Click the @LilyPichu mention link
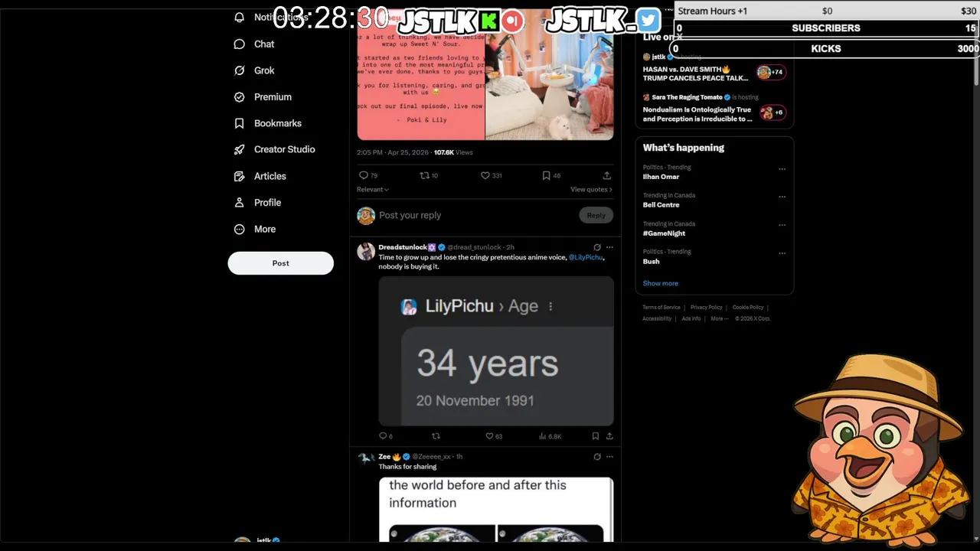This screenshot has width=980, height=551. [x=586, y=257]
